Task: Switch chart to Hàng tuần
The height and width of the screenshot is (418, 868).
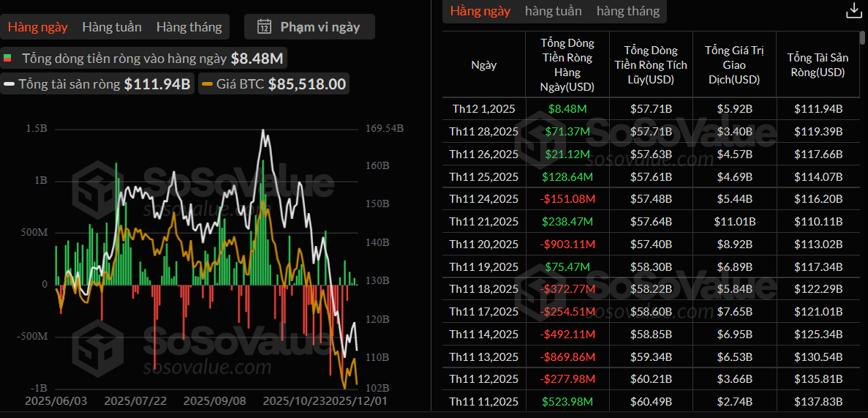Action: click(x=112, y=26)
